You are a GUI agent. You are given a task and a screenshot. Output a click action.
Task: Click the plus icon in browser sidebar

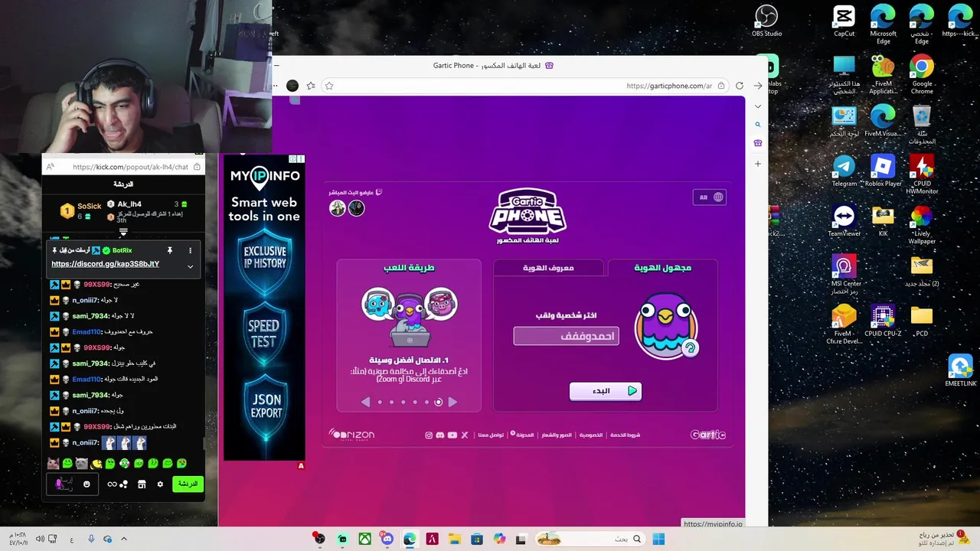[758, 164]
